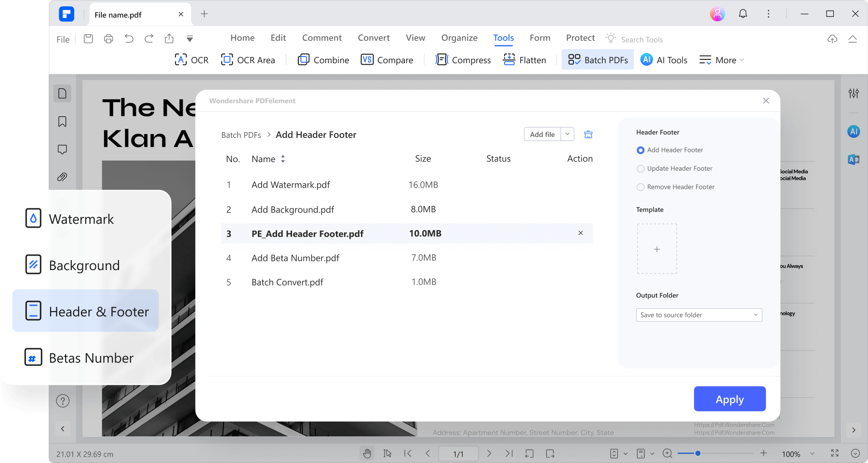
Task: Select the OCR Area tool
Action: (x=248, y=60)
